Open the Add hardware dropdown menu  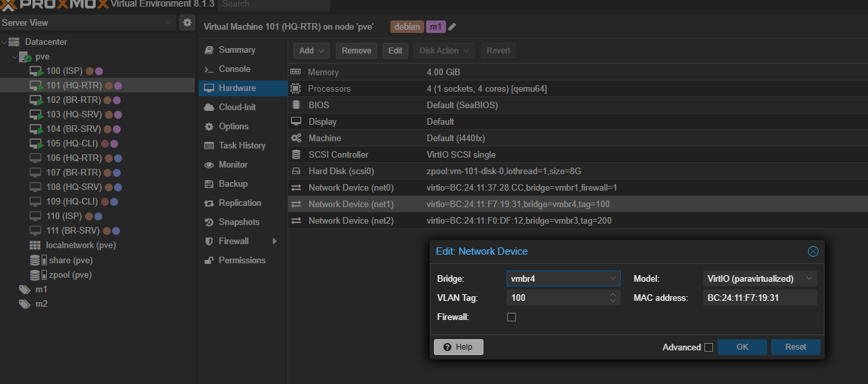(311, 51)
